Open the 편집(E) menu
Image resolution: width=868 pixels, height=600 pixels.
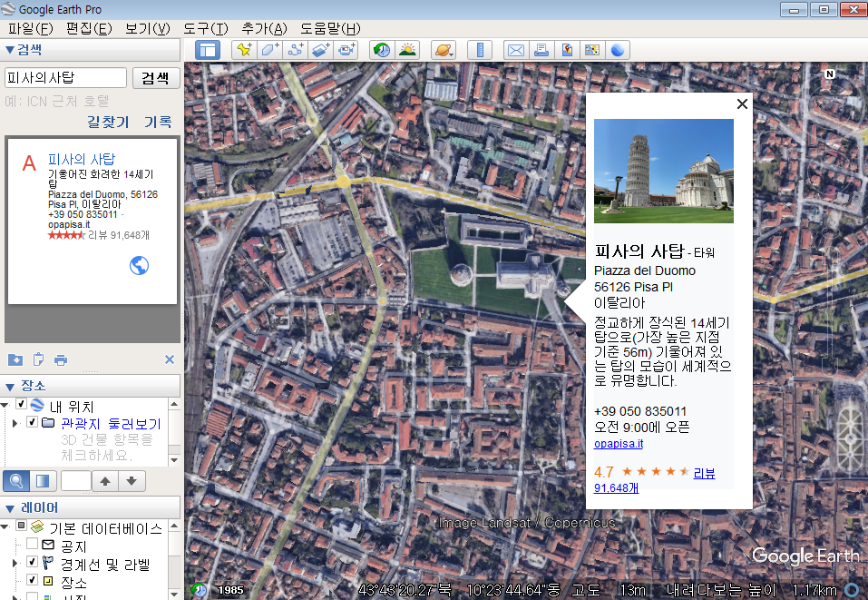pyautogui.click(x=89, y=28)
